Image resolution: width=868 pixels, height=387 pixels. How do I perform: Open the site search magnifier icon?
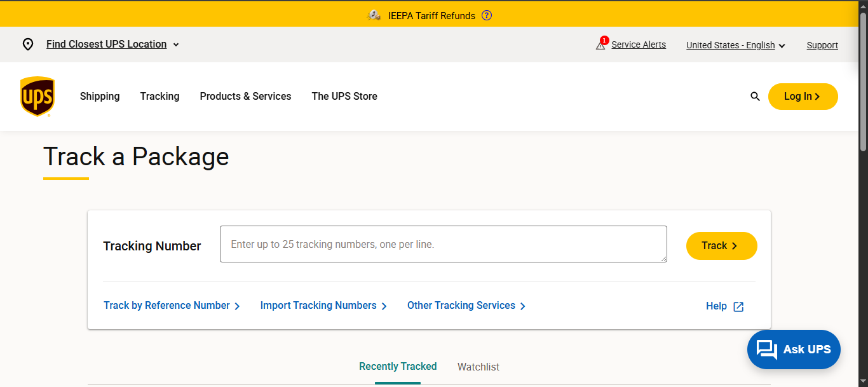click(755, 97)
